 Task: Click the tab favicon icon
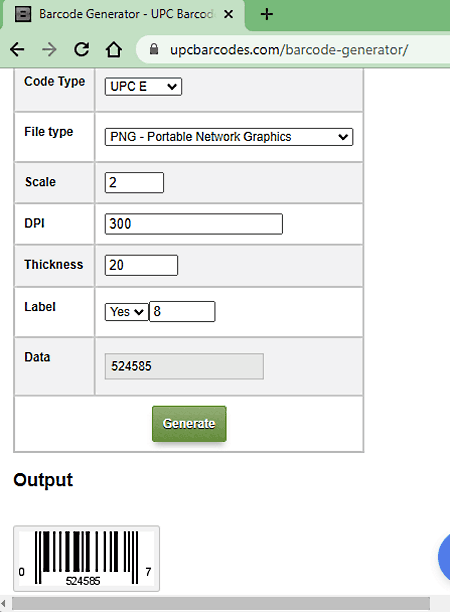click(x=23, y=14)
